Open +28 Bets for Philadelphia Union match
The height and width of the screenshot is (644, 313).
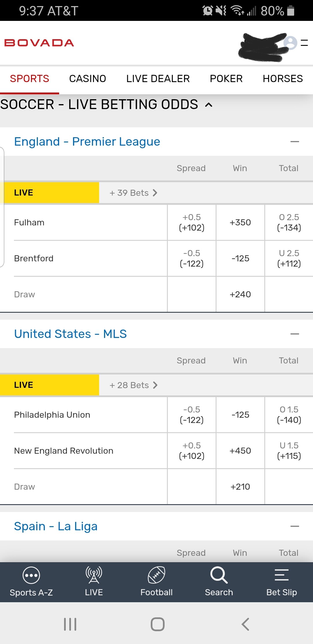(133, 385)
